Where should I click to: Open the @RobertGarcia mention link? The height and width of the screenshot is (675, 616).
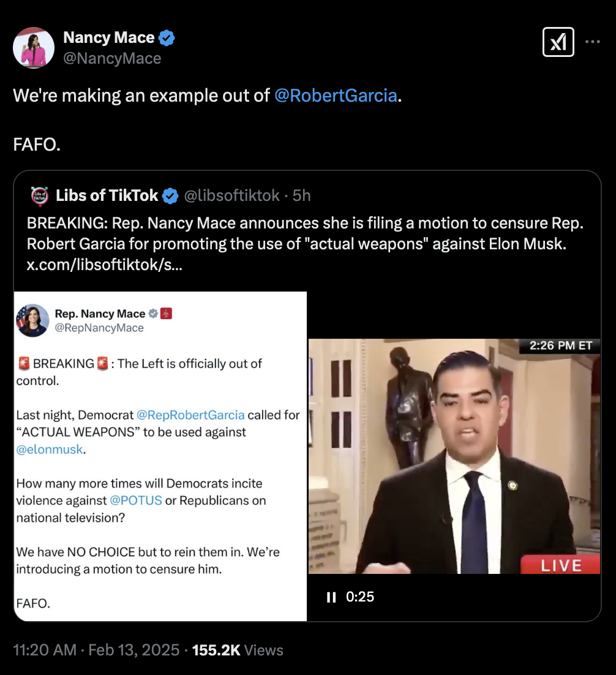(336, 96)
